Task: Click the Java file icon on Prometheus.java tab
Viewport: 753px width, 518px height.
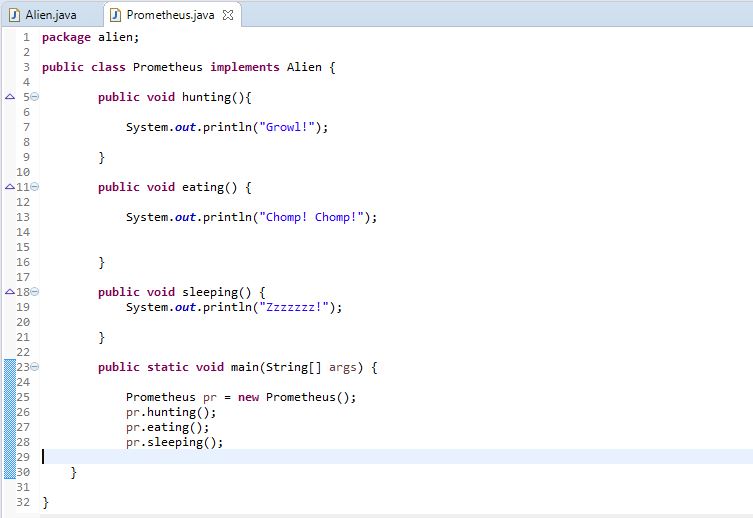Action: (x=115, y=15)
